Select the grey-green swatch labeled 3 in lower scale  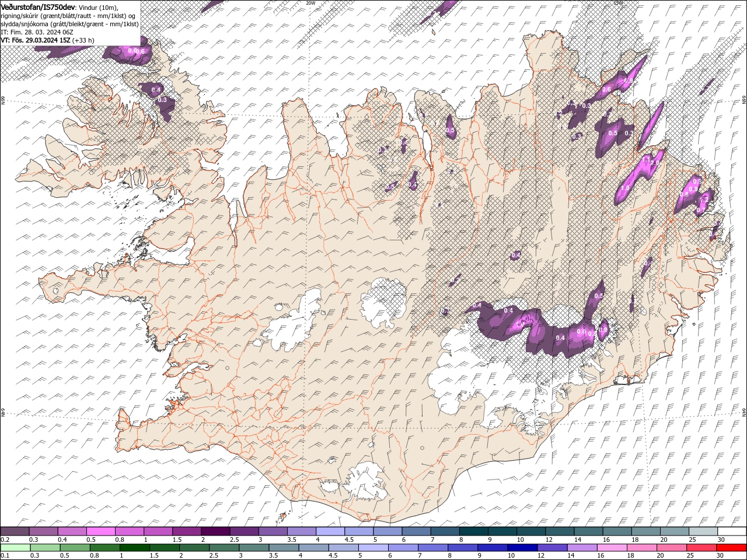tap(254, 548)
